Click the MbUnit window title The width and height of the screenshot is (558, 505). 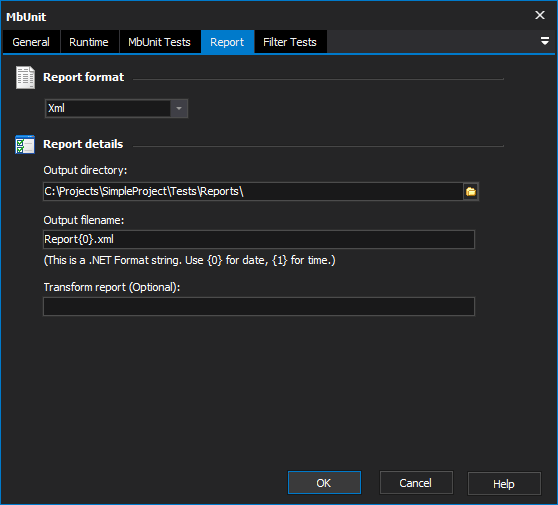pyautogui.click(x=26, y=17)
